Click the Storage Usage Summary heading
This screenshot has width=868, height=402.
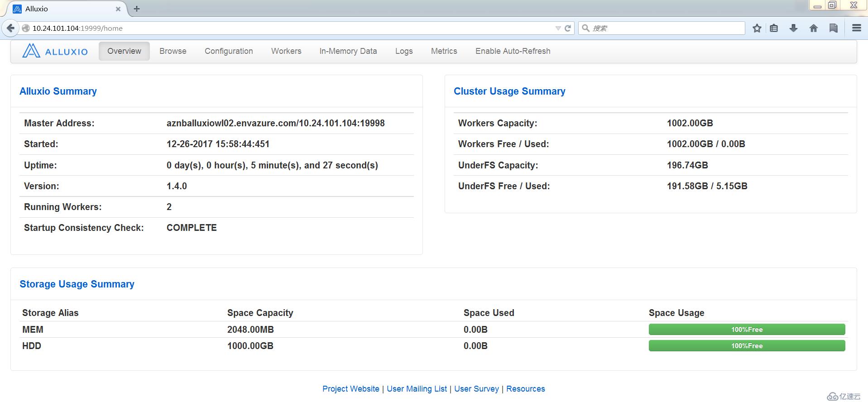(x=77, y=284)
